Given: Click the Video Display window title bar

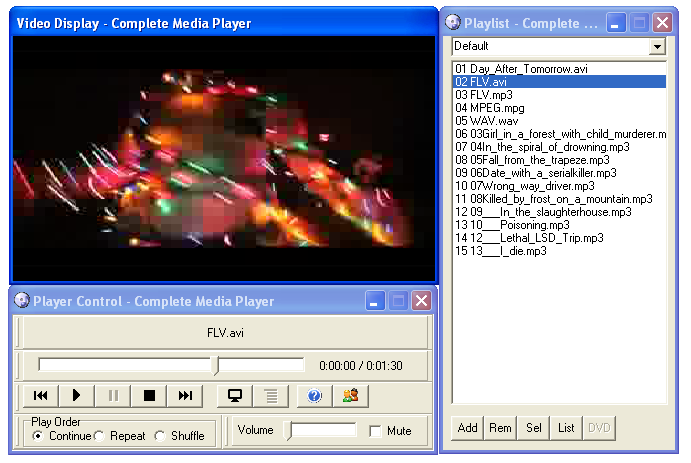Looking at the screenshot, I should [x=224, y=23].
